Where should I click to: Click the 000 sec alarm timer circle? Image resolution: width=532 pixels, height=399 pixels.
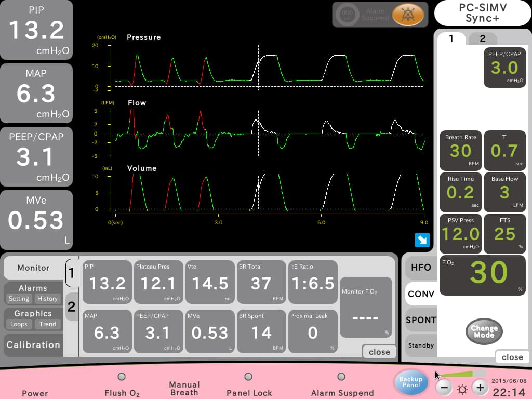(347, 14)
